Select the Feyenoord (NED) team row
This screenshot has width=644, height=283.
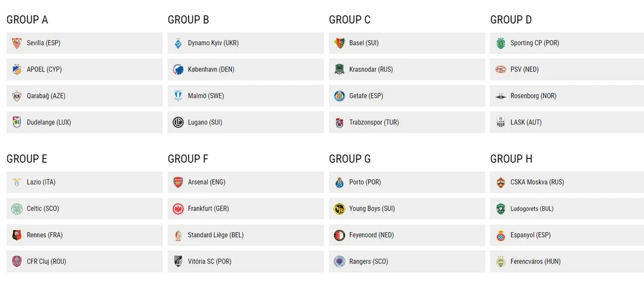(x=406, y=235)
